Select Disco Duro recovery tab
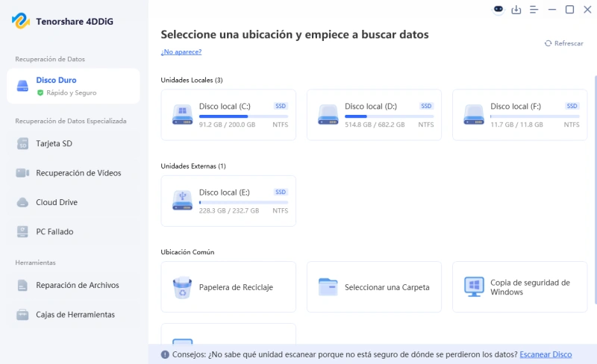The width and height of the screenshot is (597, 364). 73,86
